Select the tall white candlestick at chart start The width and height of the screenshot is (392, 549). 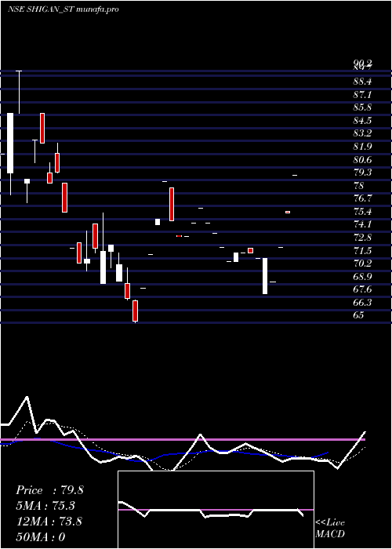[10, 143]
